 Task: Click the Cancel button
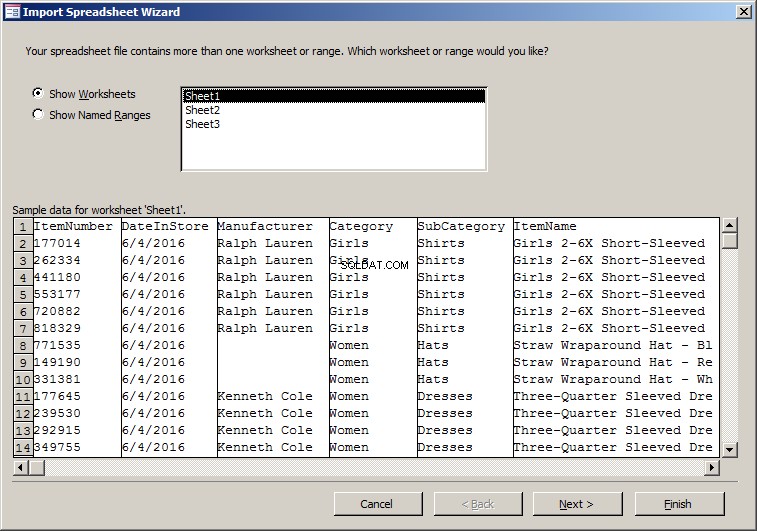(378, 504)
